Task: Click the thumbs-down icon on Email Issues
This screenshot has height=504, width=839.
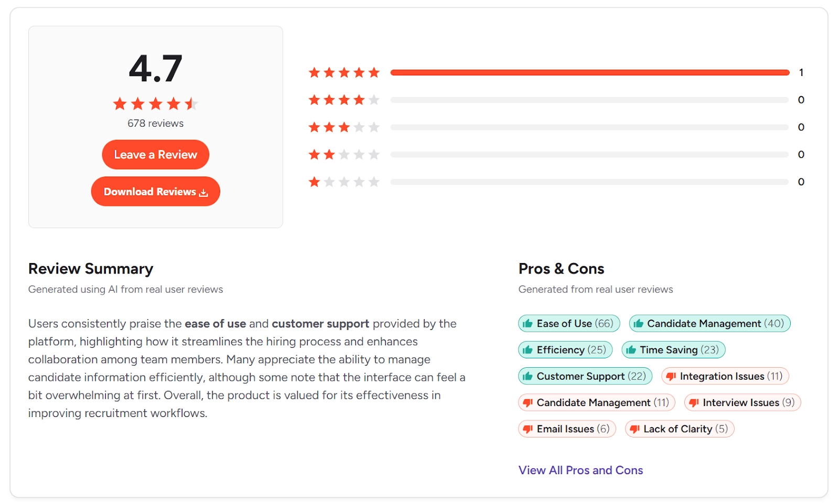Action: point(527,429)
